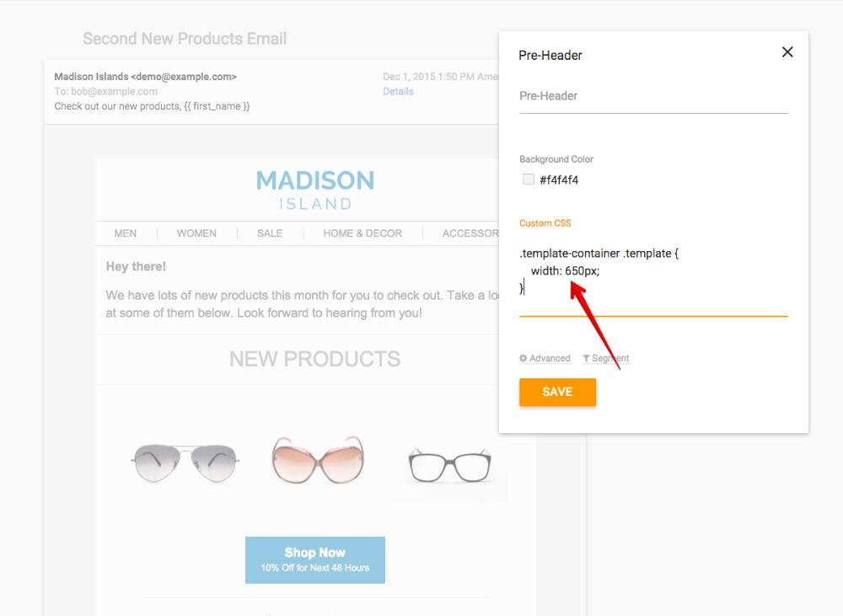Click the Madison Island logo
Viewport: 843px width, 616px height.
click(315, 190)
